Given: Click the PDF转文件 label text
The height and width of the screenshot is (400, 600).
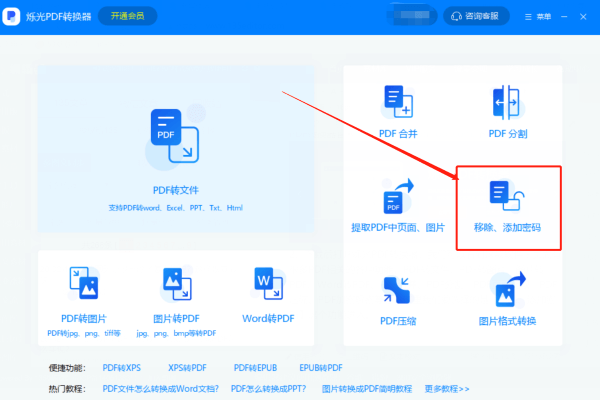Looking at the screenshot, I should [176, 190].
